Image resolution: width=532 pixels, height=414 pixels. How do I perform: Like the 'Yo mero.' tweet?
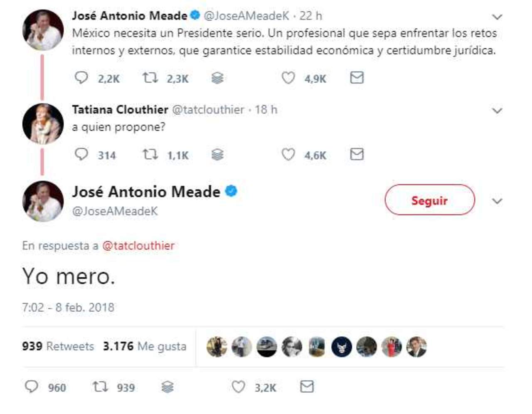pos(238,387)
